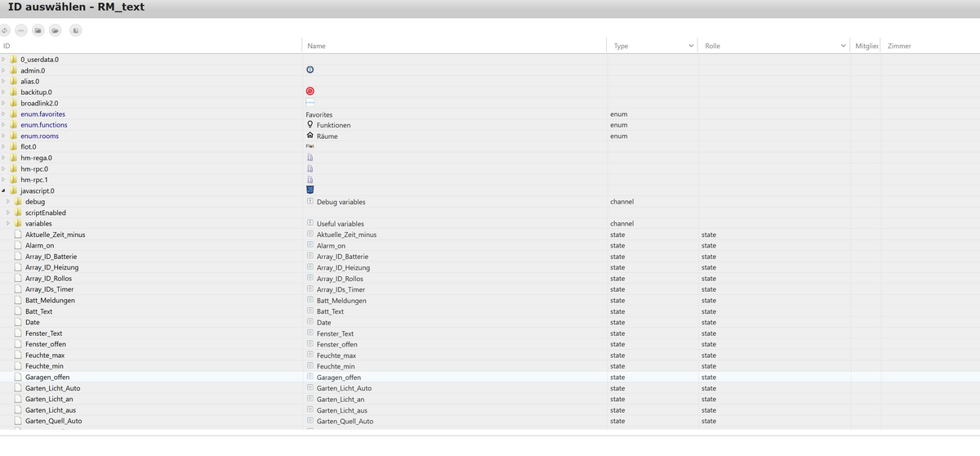Click the "enum" type cell of enum.rooms row

619,136
